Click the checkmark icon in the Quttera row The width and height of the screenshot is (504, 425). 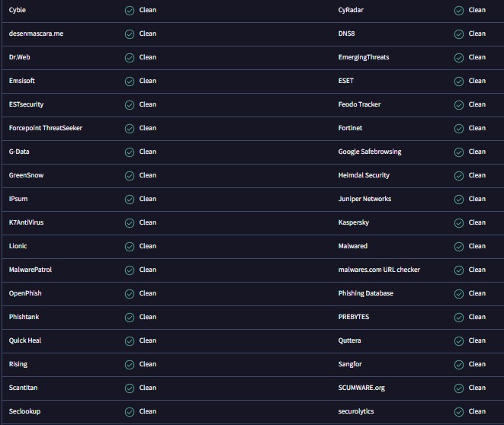(x=459, y=341)
